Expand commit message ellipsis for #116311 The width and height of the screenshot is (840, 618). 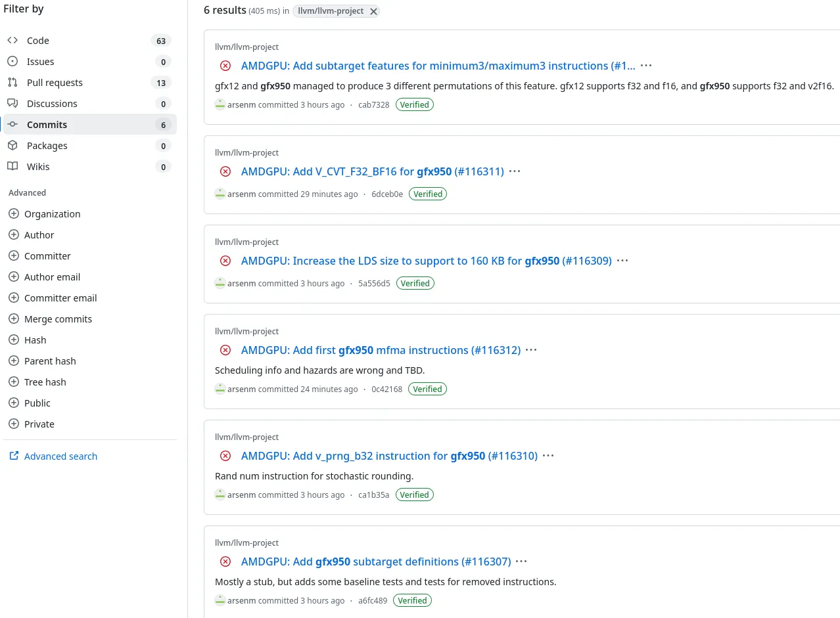(515, 171)
